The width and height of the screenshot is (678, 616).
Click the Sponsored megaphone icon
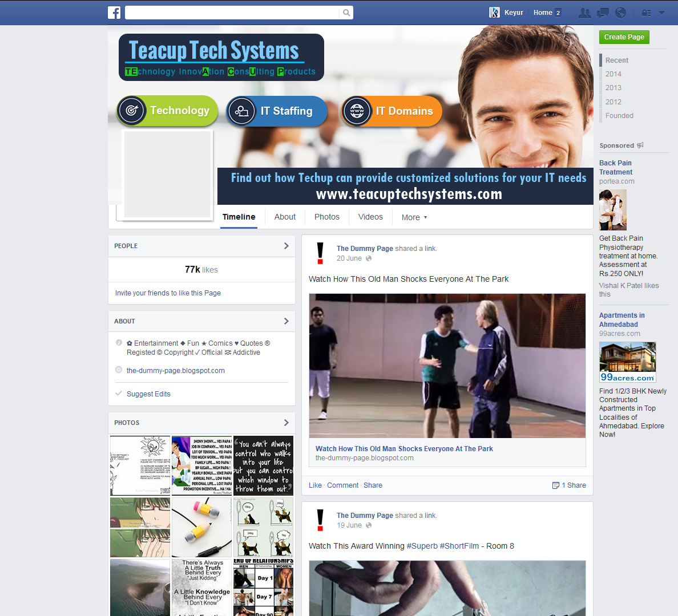640,145
